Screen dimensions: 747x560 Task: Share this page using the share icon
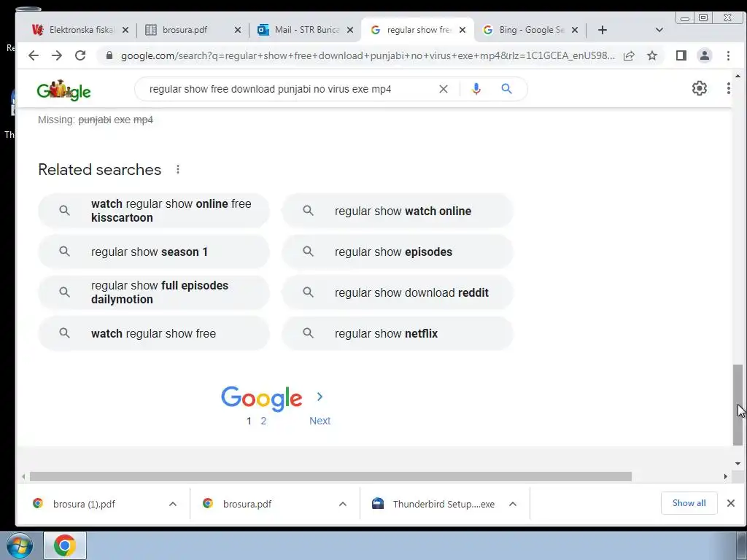(x=629, y=55)
